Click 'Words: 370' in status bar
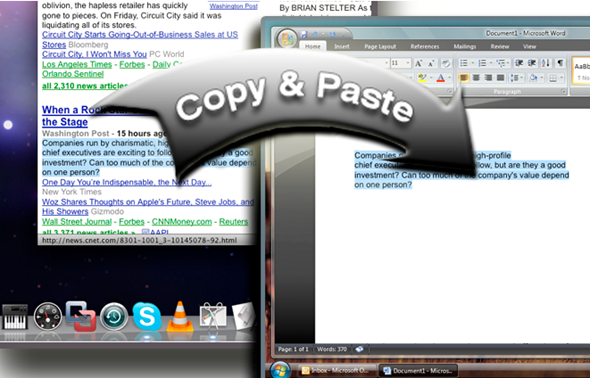The width and height of the screenshot is (590, 378). click(332, 349)
